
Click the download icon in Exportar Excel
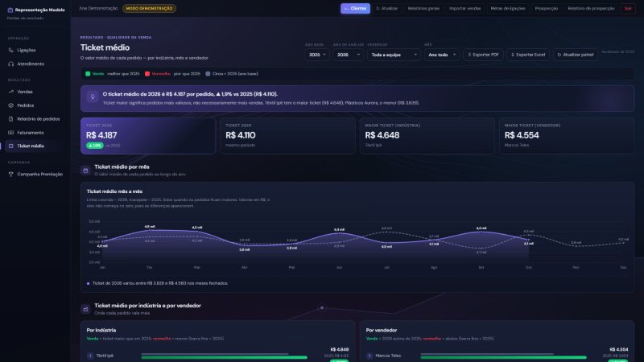tap(513, 55)
